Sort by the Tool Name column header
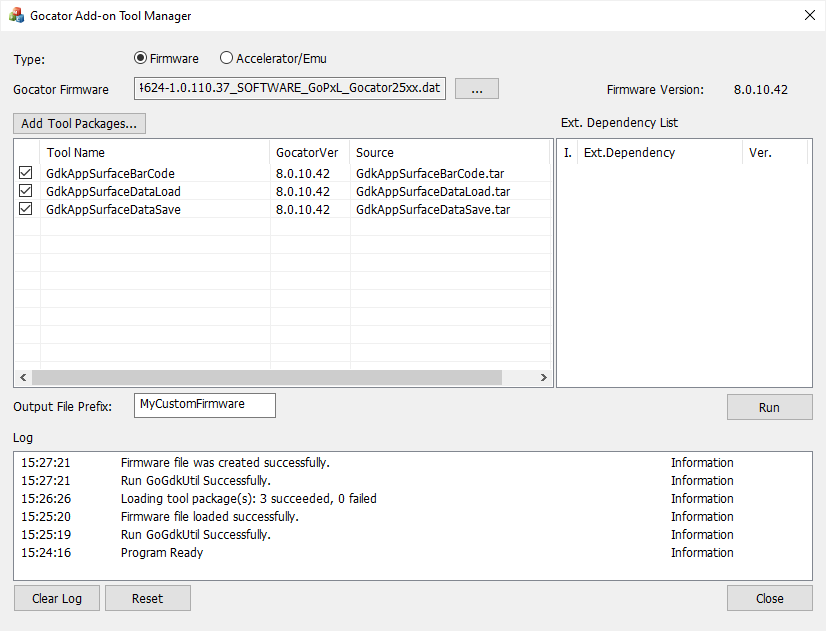The image size is (826, 631). [x=155, y=152]
